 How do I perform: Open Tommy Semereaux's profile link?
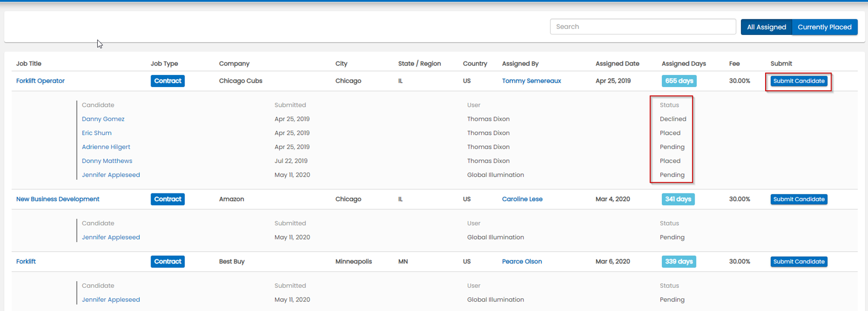point(531,81)
